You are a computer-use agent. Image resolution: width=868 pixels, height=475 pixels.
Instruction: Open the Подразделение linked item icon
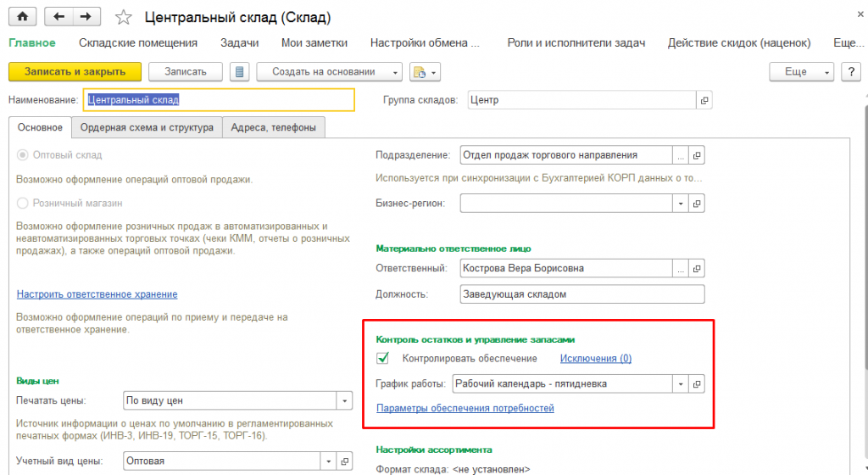(697, 155)
